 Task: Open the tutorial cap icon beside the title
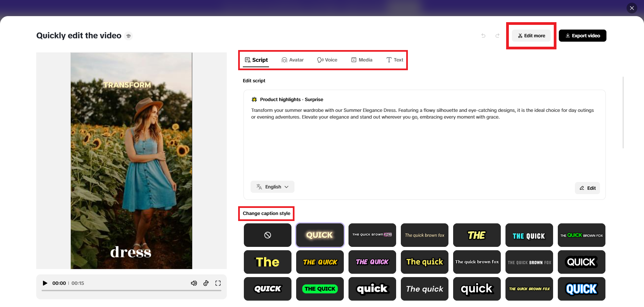click(x=128, y=36)
